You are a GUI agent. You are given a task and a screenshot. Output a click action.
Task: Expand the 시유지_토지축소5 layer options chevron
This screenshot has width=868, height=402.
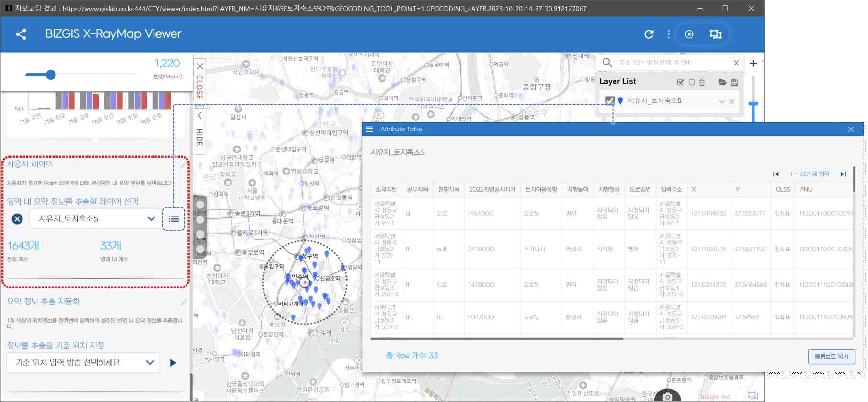[722, 101]
